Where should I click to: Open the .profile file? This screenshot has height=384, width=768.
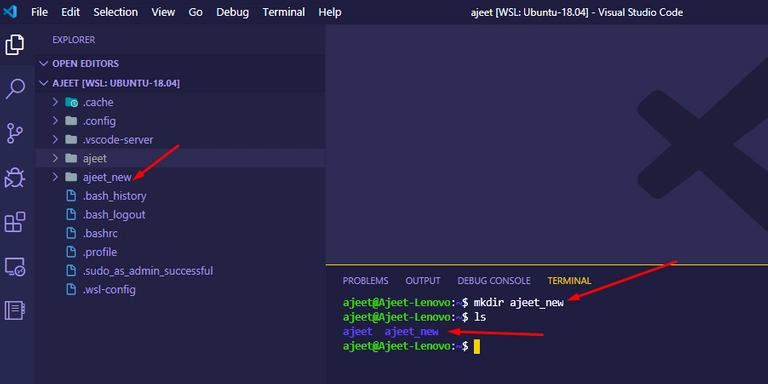point(100,252)
